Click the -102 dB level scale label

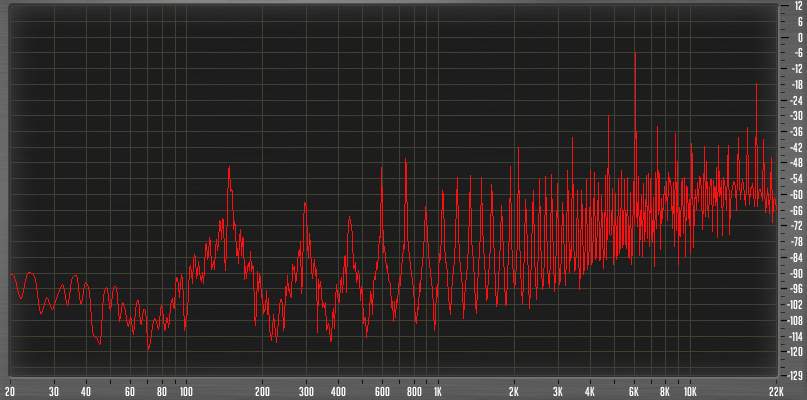click(x=795, y=305)
